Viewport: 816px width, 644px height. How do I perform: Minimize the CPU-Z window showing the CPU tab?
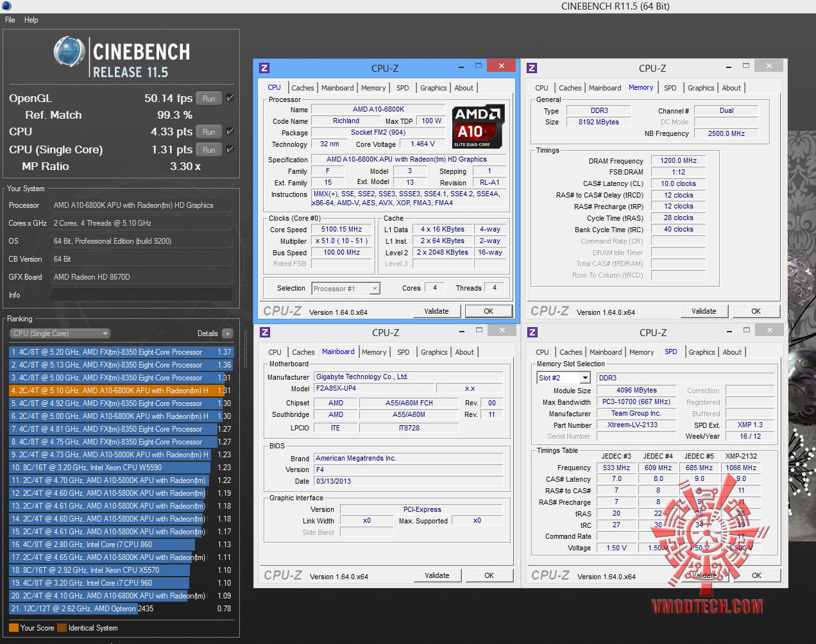tap(461, 66)
